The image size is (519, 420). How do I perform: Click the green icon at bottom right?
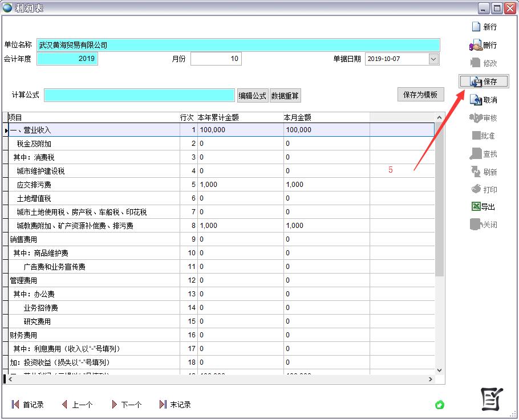pos(440,405)
